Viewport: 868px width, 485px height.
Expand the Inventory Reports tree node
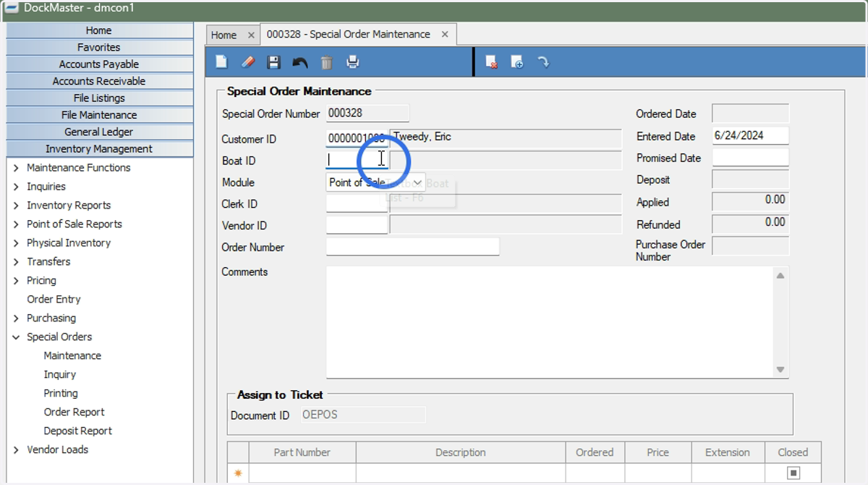click(16, 206)
